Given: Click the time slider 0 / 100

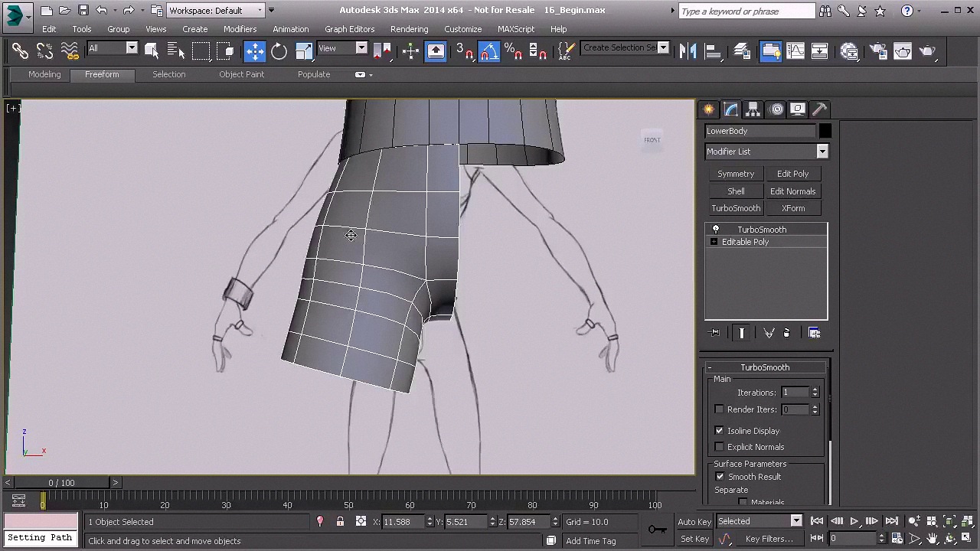Looking at the screenshot, I should [x=61, y=483].
